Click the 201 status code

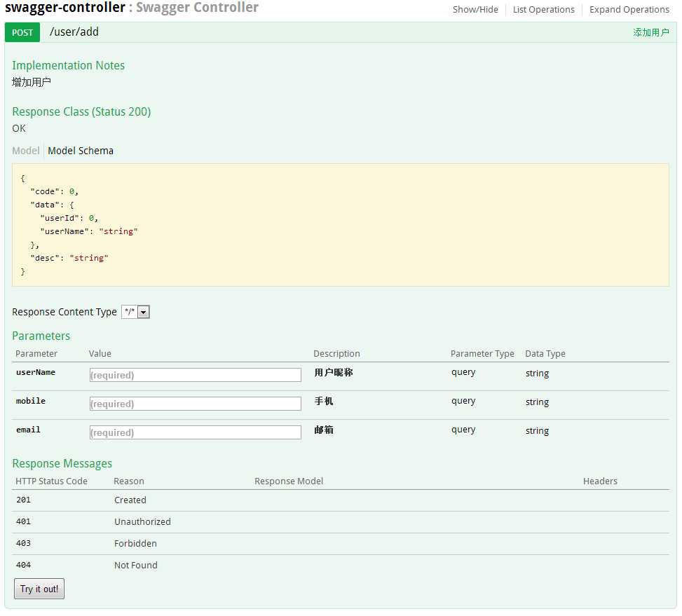[x=24, y=500]
